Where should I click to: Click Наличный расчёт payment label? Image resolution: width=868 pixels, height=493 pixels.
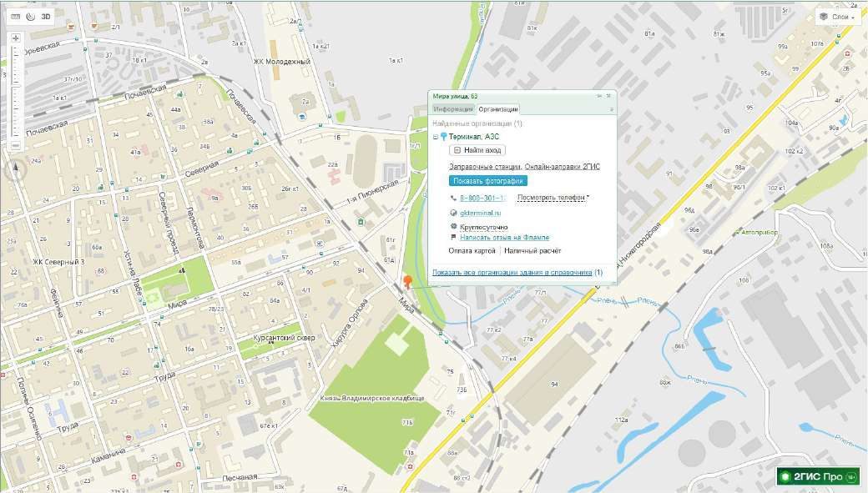tap(532, 251)
